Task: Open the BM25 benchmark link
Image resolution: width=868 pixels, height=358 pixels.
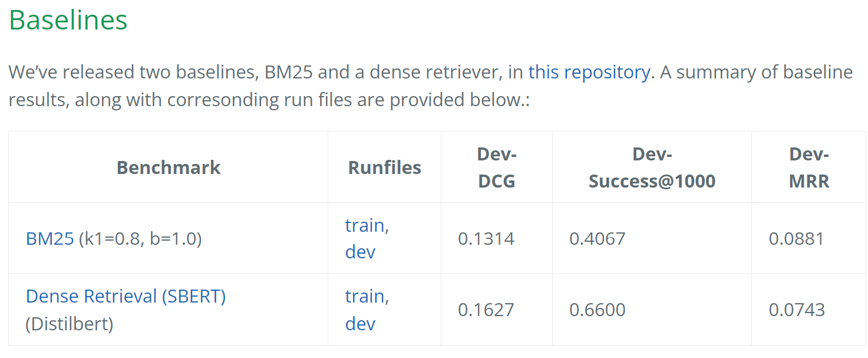Action: click(49, 239)
